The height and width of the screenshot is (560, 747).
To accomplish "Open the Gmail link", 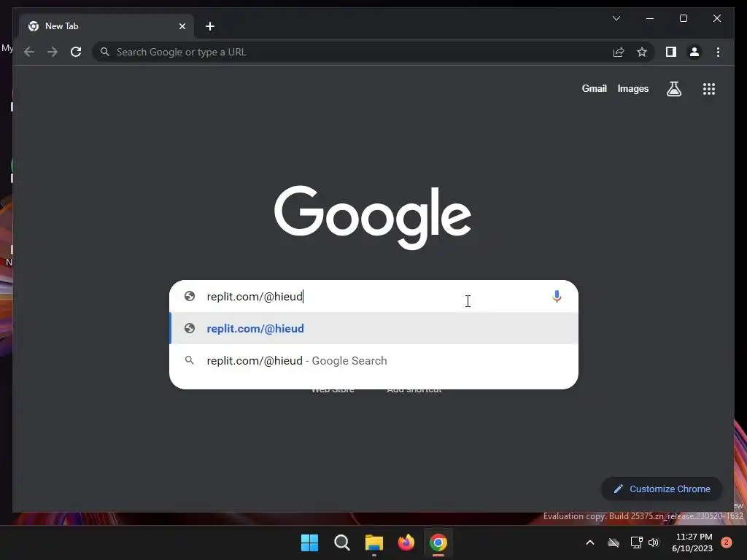I will (594, 88).
